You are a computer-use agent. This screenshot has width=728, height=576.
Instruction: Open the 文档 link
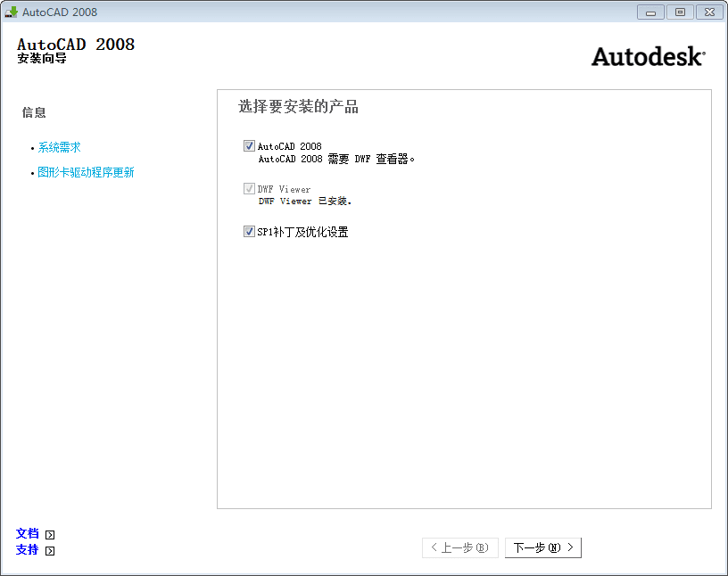point(28,534)
